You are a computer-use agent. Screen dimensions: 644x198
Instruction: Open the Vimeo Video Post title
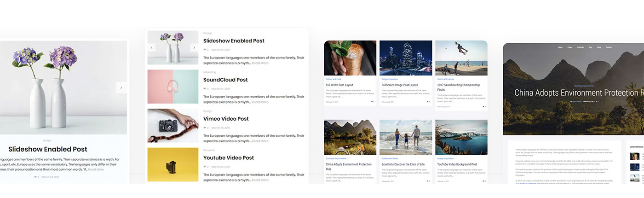pos(226,119)
